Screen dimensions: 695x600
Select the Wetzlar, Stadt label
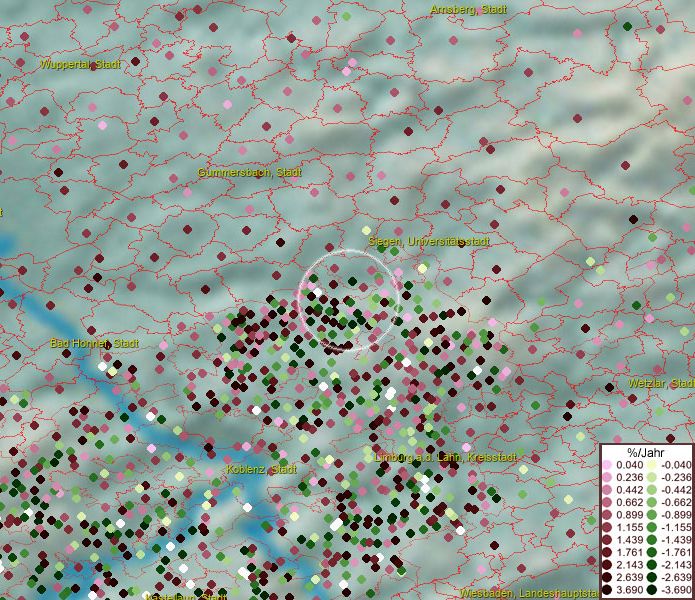(x=661, y=383)
